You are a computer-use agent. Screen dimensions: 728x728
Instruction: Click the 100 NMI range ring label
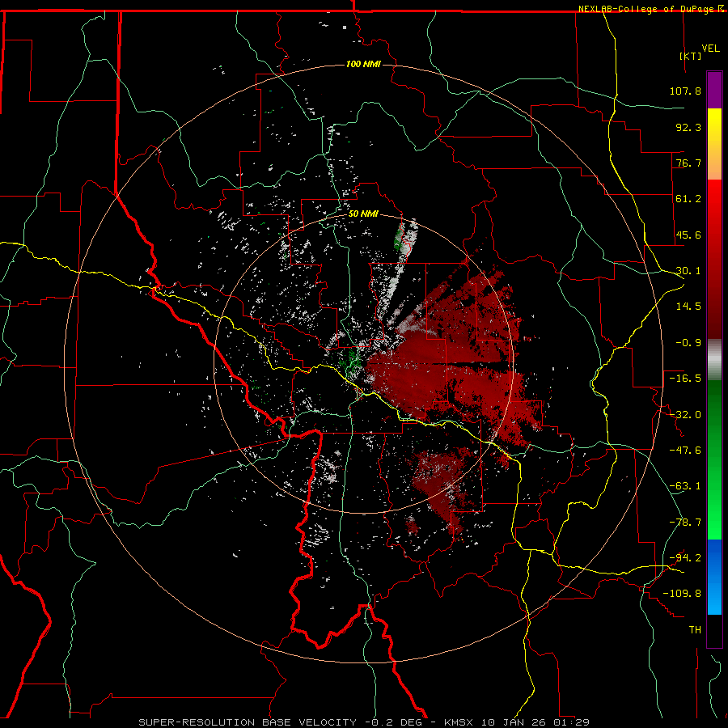point(363,64)
